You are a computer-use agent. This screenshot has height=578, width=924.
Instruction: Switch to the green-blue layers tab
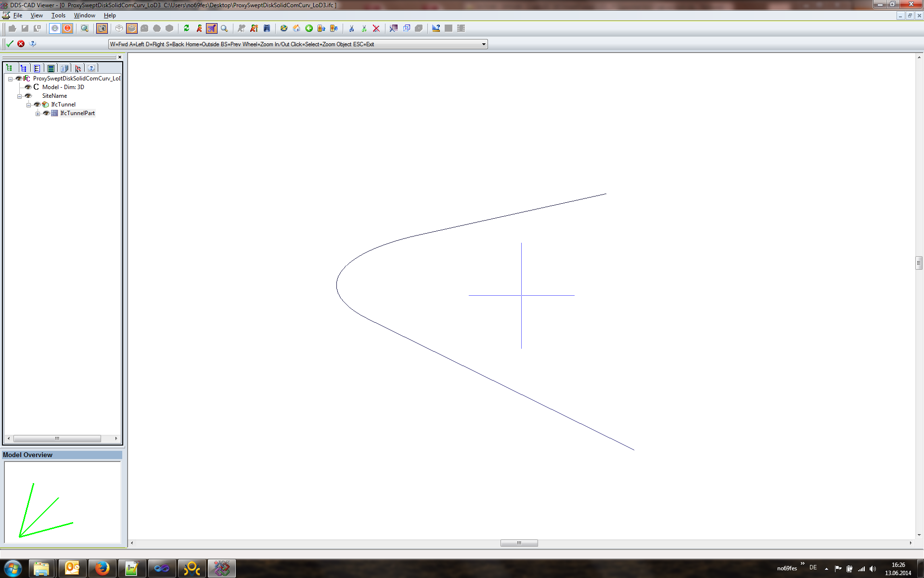pyautogui.click(x=51, y=68)
